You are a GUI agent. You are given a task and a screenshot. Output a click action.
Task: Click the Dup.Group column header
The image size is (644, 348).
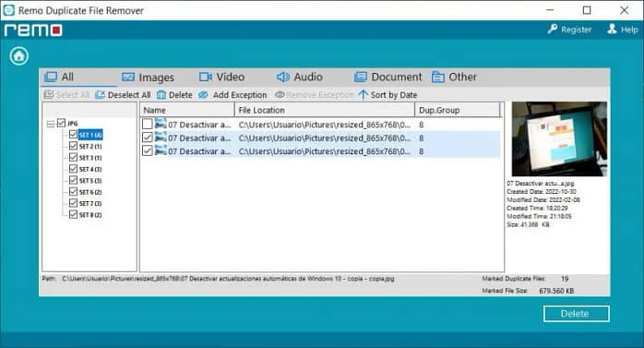(x=457, y=110)
